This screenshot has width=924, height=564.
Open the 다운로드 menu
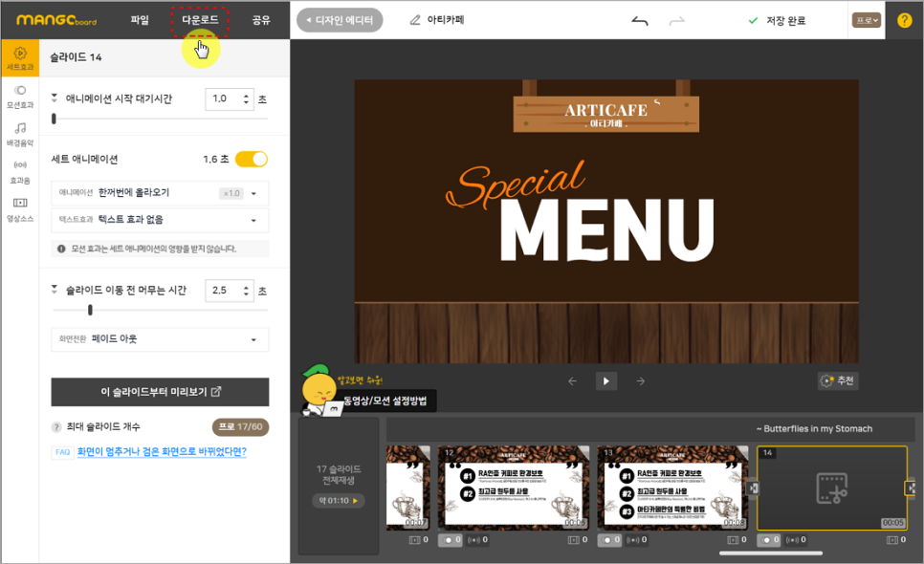(x=200, y=20)
